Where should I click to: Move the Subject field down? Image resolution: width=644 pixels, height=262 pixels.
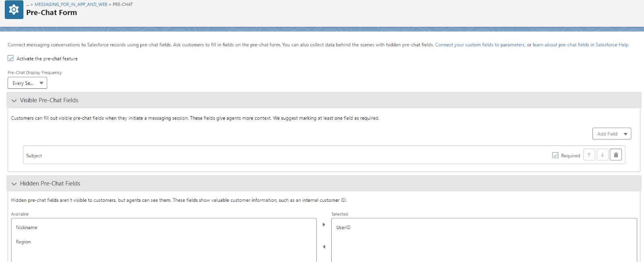tap(603, 155)
